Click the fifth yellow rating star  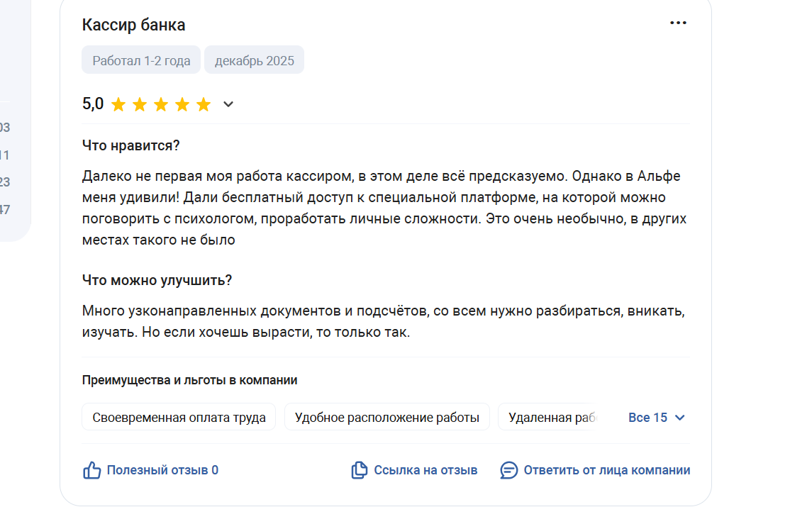pos(204,105)
